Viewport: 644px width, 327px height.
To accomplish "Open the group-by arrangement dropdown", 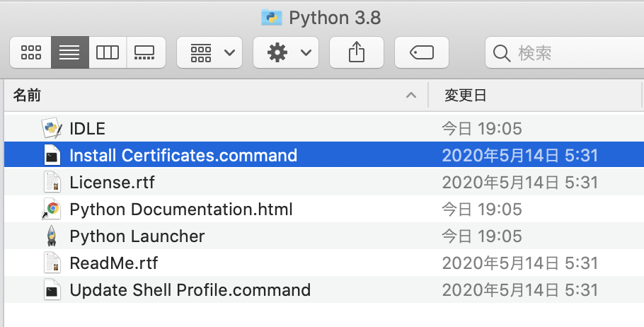I will click(209, 52).
